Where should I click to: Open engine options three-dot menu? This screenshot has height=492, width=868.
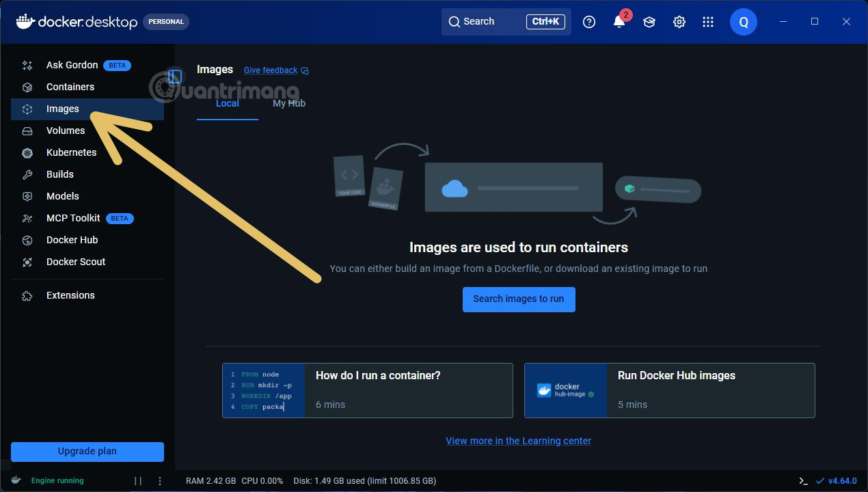click(x=160, y=481)
